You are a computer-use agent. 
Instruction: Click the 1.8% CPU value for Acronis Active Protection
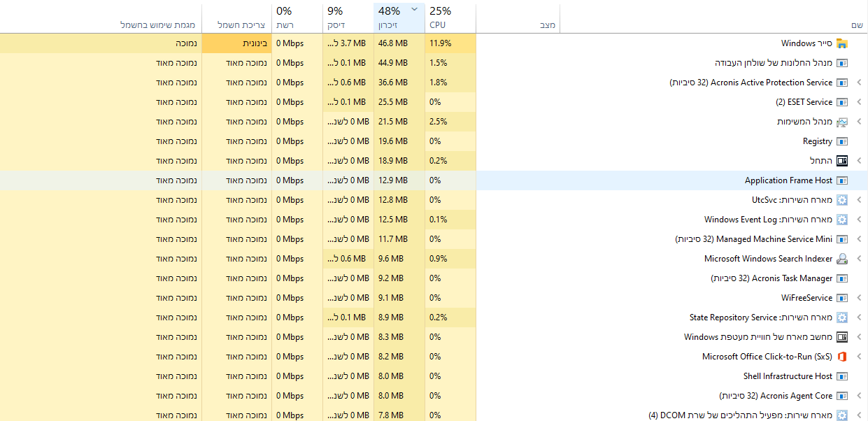(x=439, y=83)
